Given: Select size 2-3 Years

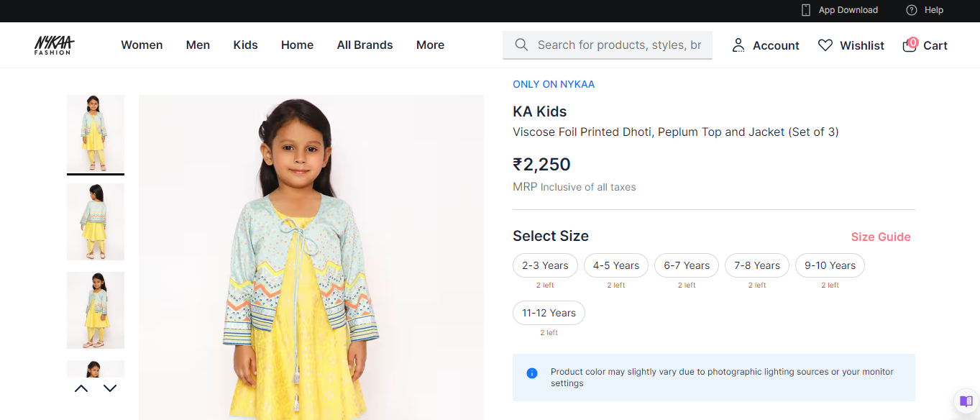Looking at the screenshot, I should (x=545, y=265).
